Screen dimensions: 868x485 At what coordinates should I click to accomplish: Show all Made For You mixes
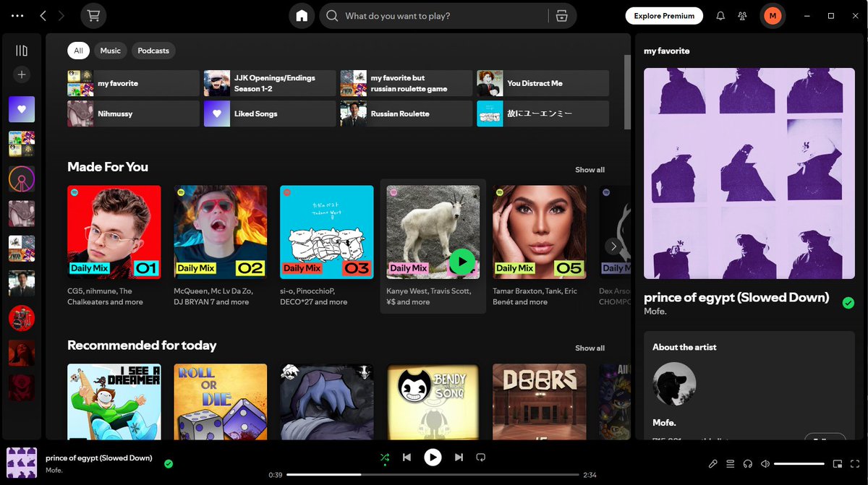pos(590,169)
